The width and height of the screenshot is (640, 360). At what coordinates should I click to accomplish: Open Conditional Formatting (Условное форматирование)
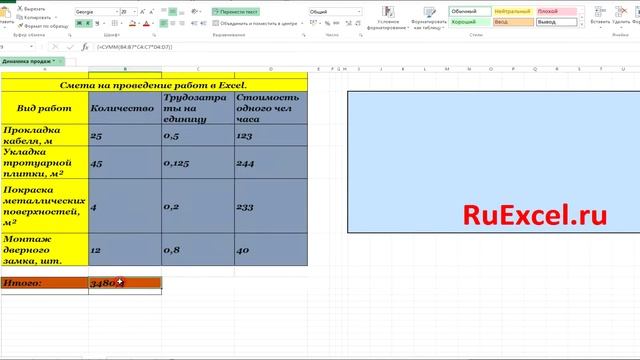coord(388,18)
